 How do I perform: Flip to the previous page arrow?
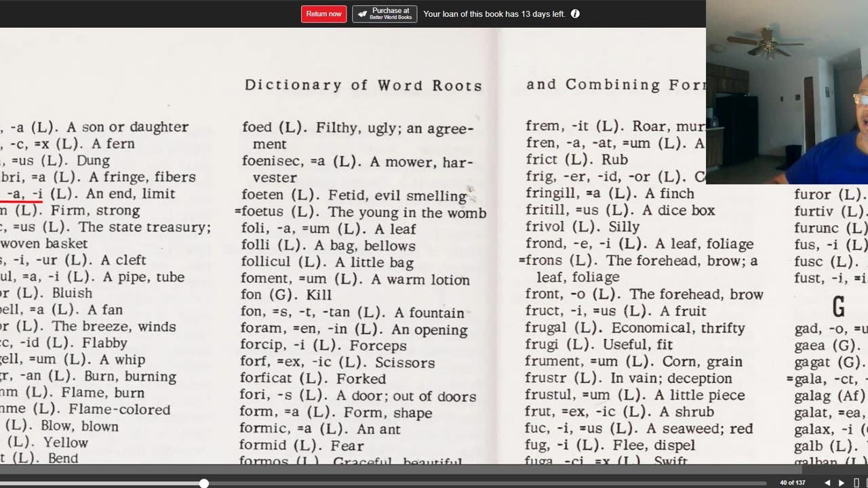coord(827,483)
